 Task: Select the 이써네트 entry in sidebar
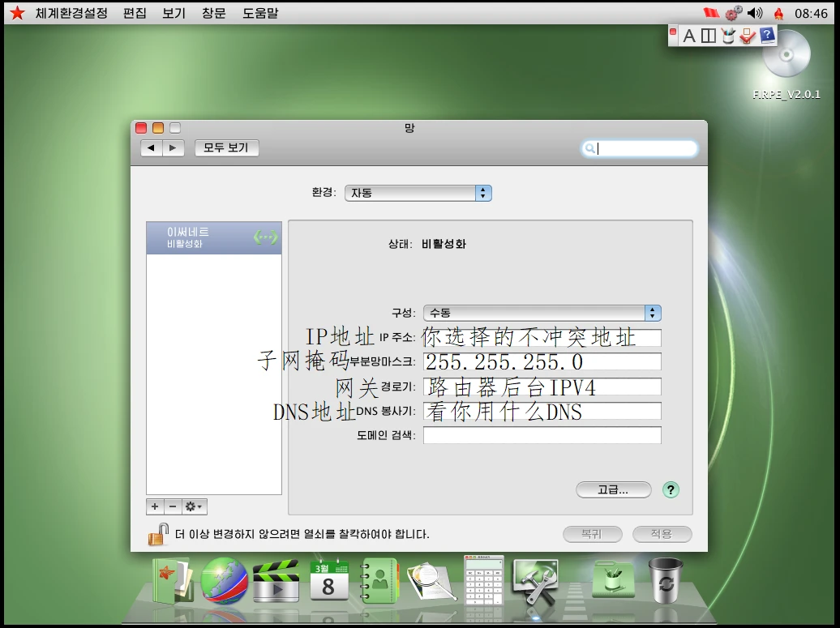pyautogui.click(x=214, y=238)
